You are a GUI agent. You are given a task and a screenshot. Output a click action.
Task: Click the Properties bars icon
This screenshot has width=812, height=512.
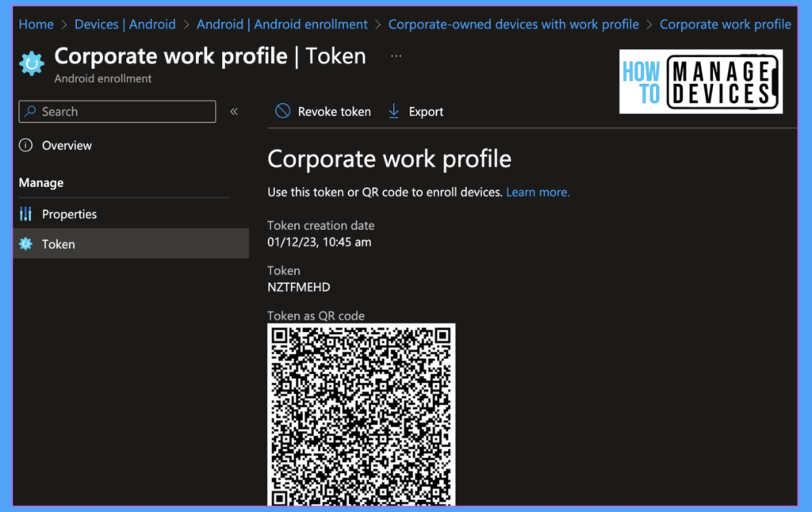point(26,214)
